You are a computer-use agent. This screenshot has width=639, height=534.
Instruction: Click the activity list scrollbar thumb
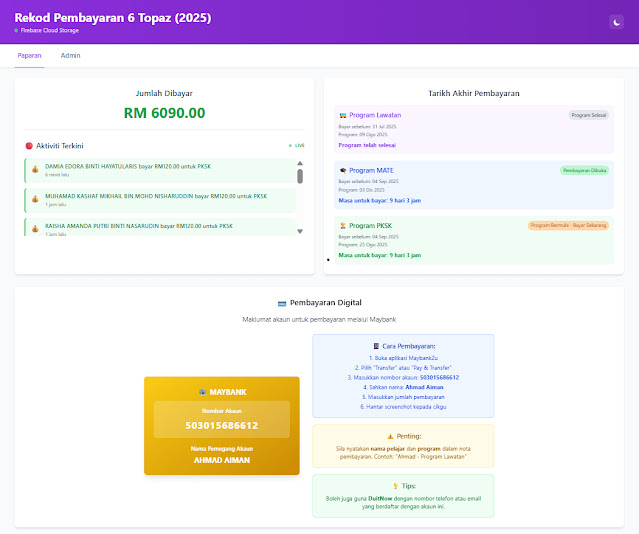click(x=300, y=176)
